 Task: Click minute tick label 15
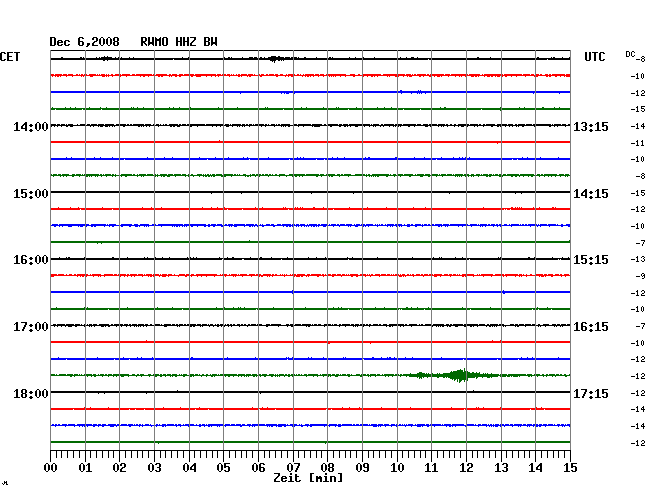[570, 467]
